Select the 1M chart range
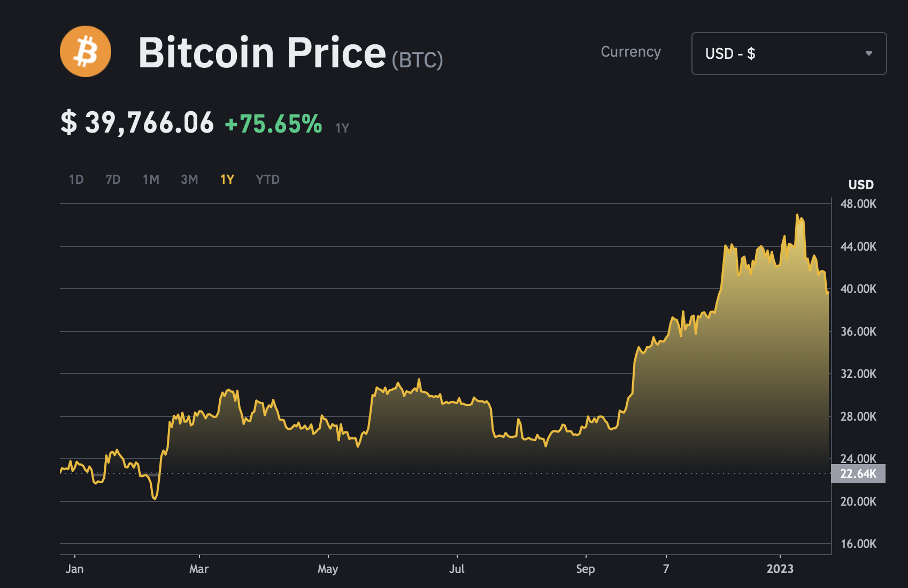This screenshot has height=588, width=908. [151, 180]
